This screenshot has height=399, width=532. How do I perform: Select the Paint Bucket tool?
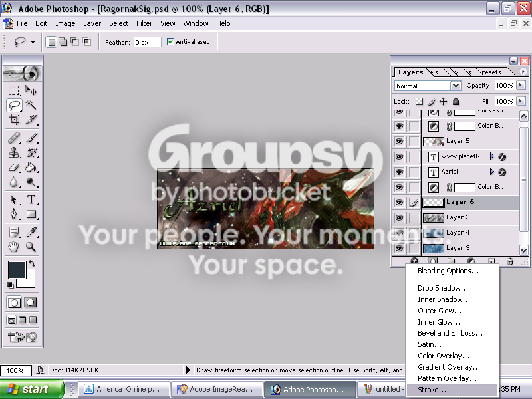point(31,168)
